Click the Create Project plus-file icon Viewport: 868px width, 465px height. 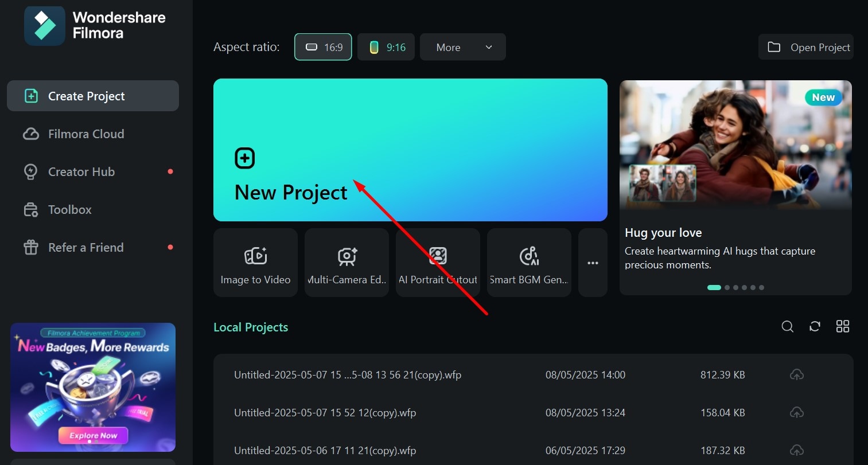(31, 96)
